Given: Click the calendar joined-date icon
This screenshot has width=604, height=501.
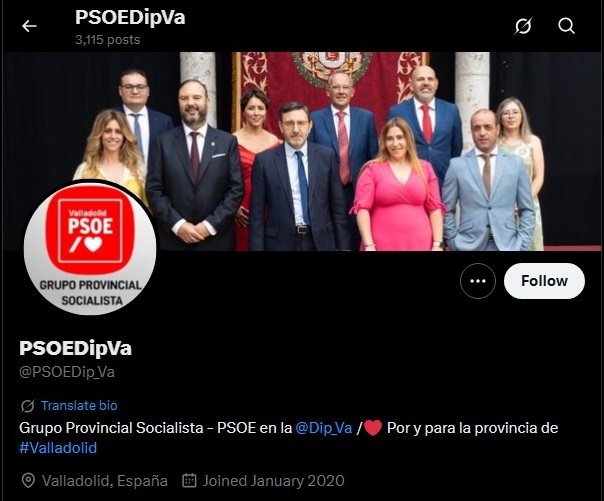Looking at the screenshot, I should click(x=189, y=481).
